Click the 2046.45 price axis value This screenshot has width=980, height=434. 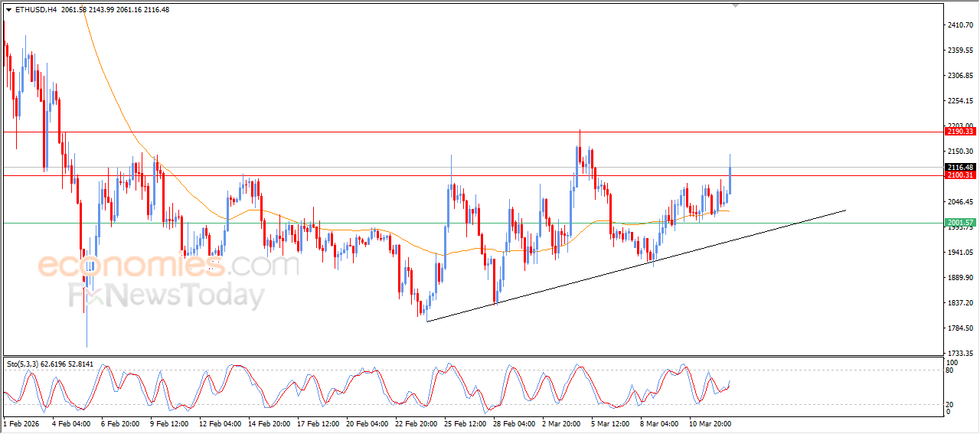click(959, 202)
